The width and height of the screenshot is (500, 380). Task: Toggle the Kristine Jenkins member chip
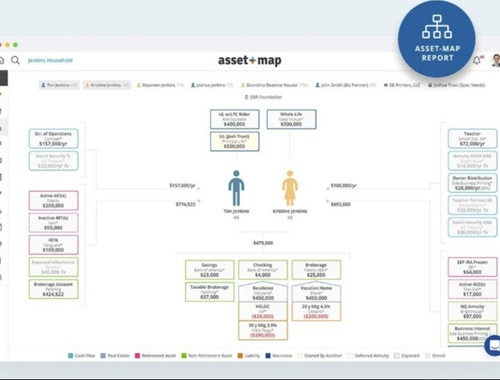coord(107,85)
